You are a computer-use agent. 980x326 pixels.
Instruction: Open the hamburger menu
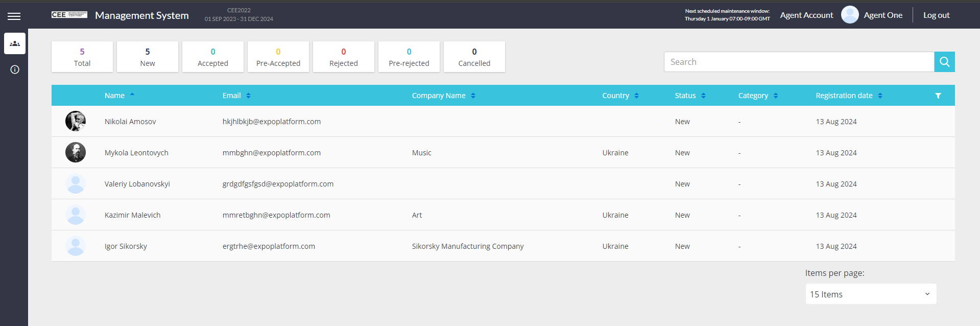coord(14,16)
